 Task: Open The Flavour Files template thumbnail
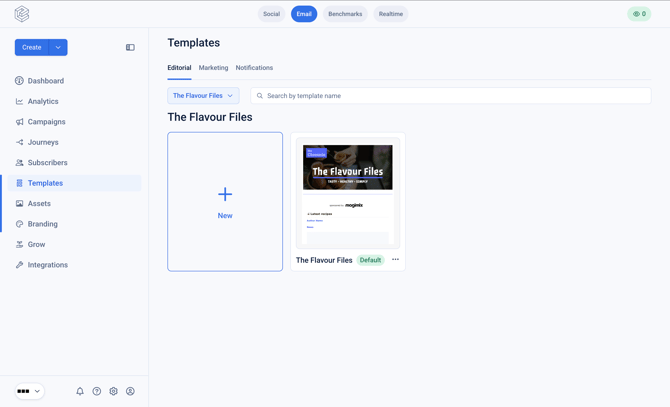[348, 193]
